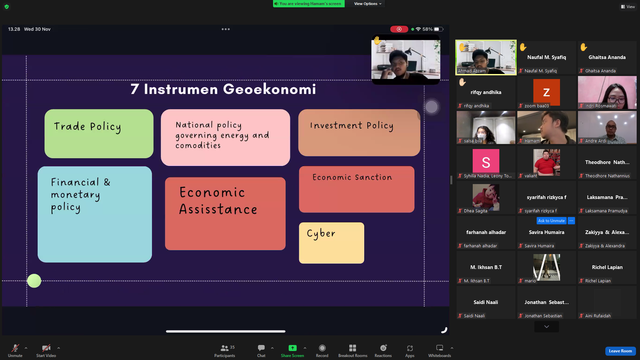Click the Investment Policy card

click(359, 132)
